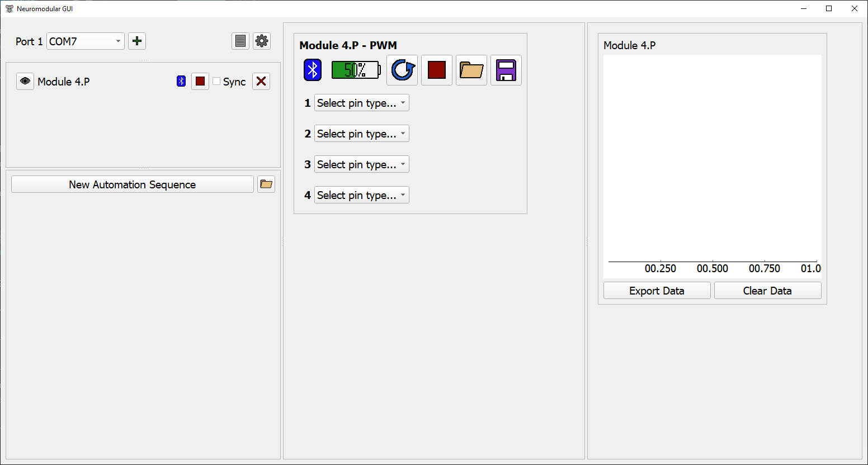Click the 00.750 axis tick label
This screenshot has width=868, height=465.
pyautogui.click(x=765, y=269)
